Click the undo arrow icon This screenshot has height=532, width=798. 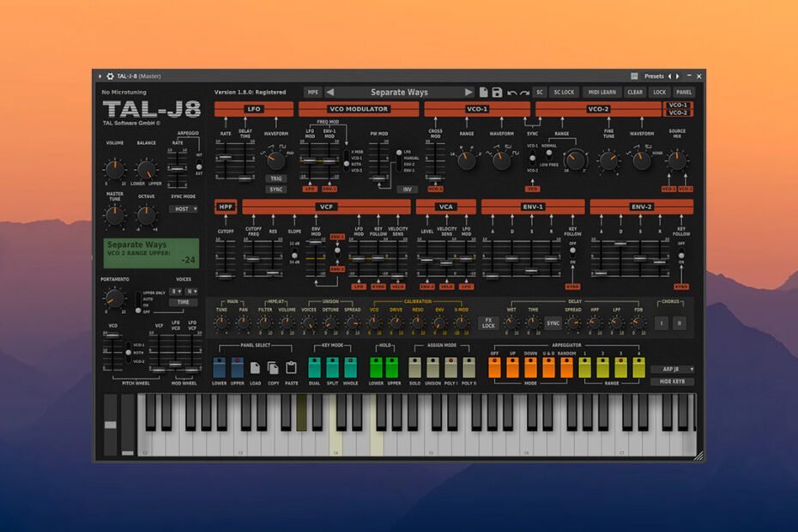point(512,92)
